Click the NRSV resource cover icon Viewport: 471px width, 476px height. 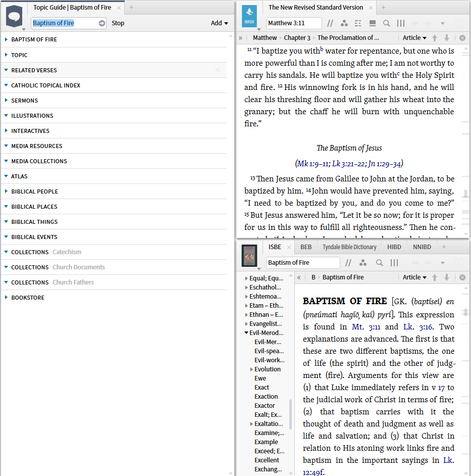click(249, 16)
